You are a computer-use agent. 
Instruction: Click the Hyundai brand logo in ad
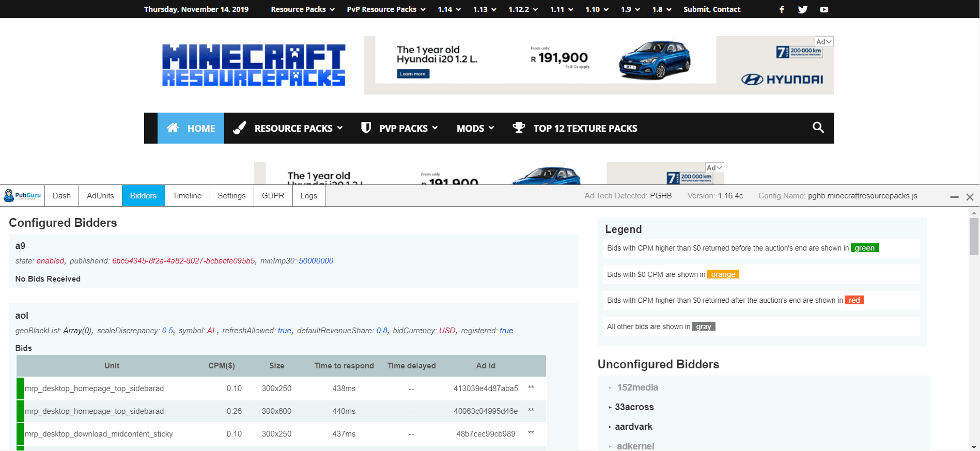click(782, 80)
